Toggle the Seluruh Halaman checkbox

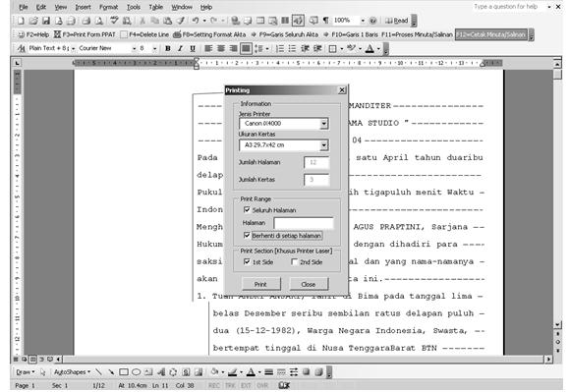click(x=247, y=210)
